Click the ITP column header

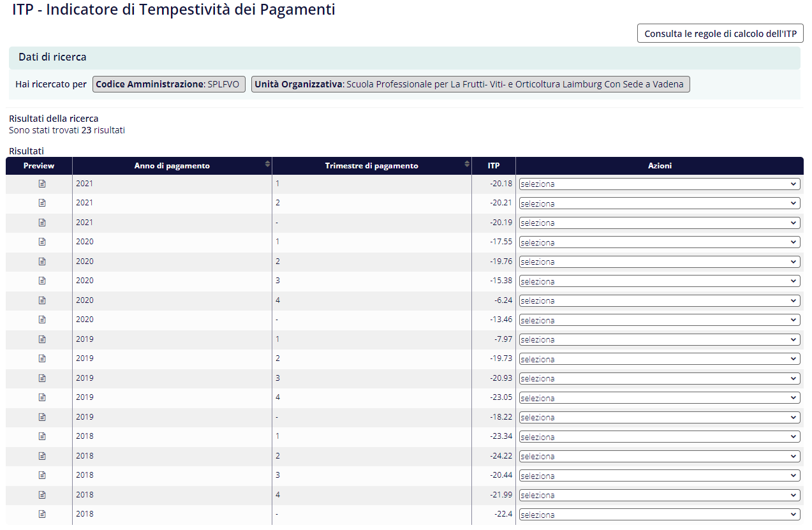494,166
